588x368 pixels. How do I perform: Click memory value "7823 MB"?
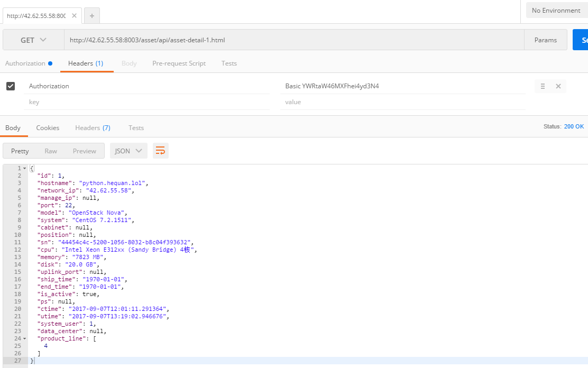tap(87, 257)
